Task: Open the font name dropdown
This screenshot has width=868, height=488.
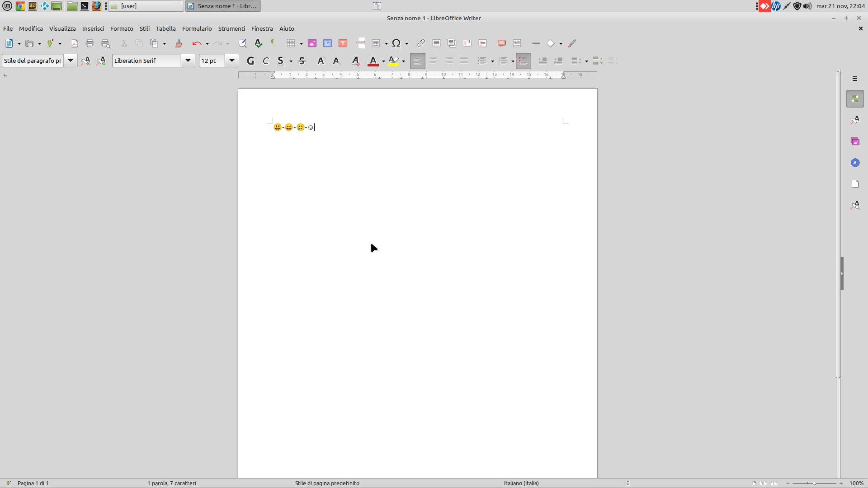Action: [189, 61]
